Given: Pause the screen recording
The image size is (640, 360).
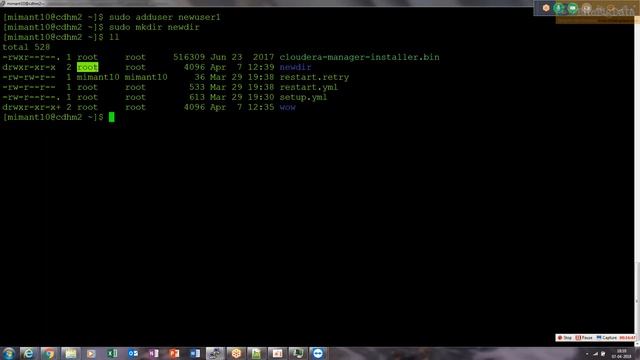Looking at the screenshot, I should coord(584,338).
